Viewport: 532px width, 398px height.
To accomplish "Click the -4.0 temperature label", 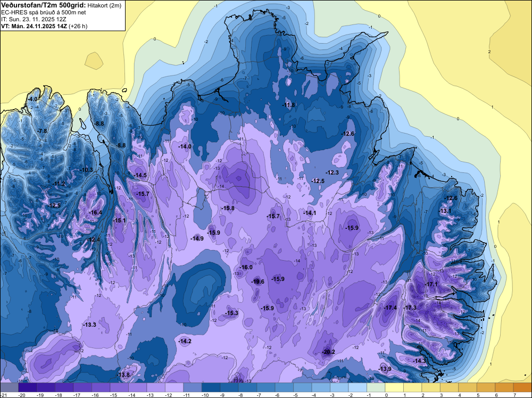I will [32, 99].
